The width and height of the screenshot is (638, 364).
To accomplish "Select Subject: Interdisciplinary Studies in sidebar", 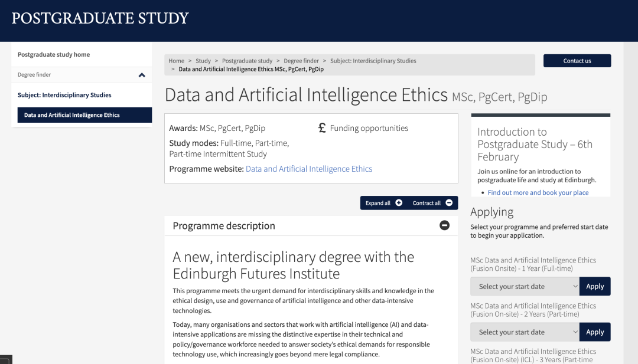I will (x=64, y=95).
